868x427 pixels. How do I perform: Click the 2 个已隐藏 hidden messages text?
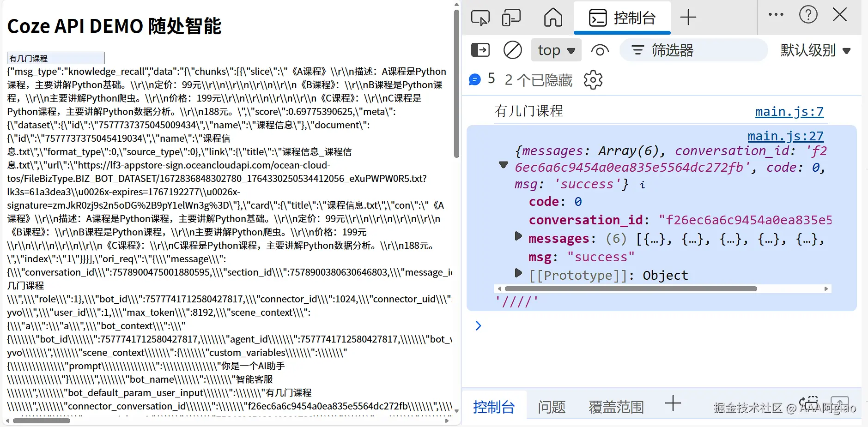539,80
